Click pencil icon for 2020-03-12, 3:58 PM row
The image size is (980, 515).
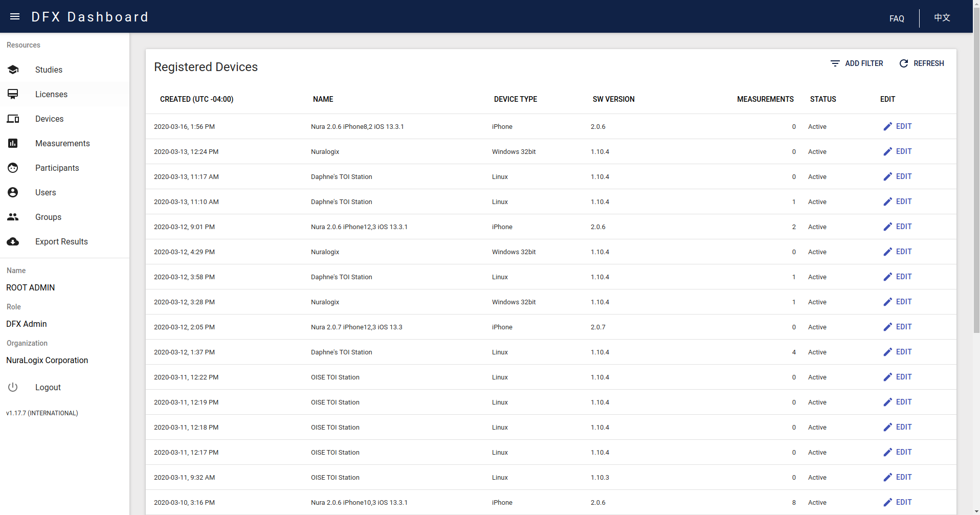(x=888, y=277)
